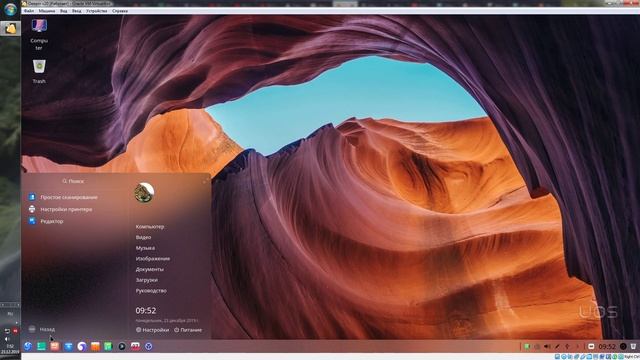This screenshot has height=360, width=640.
Task: Open the Файл menu
Action: (x=29, y=11)
